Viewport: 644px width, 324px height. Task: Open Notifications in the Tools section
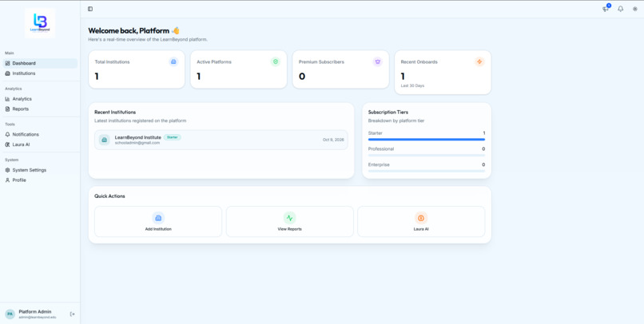tap(40, 135)
